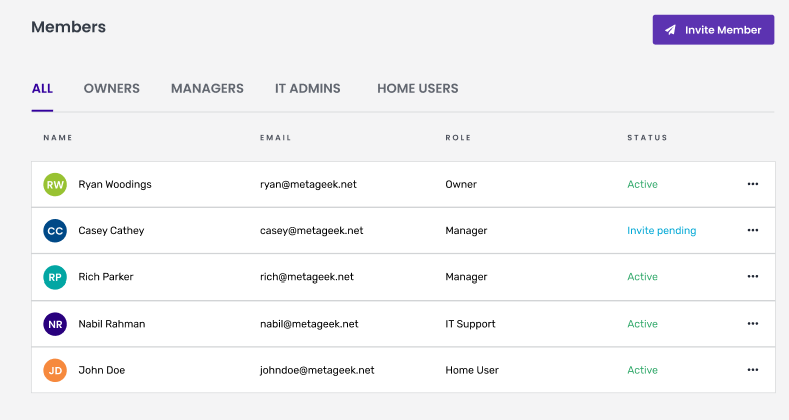The width and height of the screenshot is (789, 420).
Task: Open the three-dot menu for Ryan Woodings
Action: 753,184
